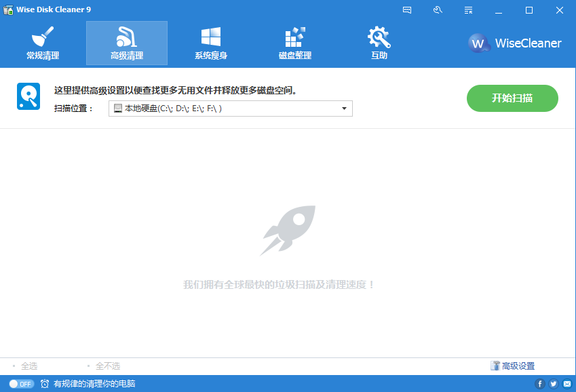
Task: Click the Twitter icon in the status bar
Action: pos(553,383)
